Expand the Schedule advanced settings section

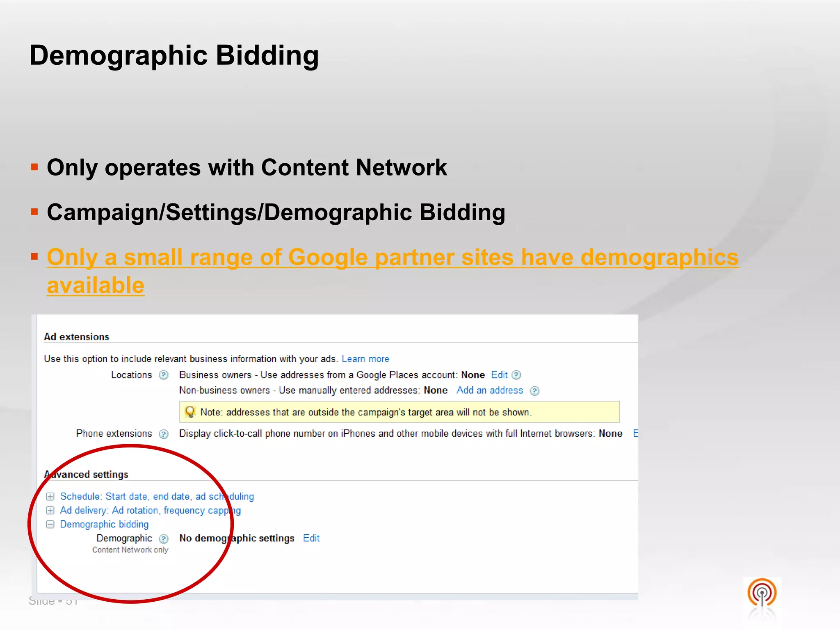click(x=50, y=497)
